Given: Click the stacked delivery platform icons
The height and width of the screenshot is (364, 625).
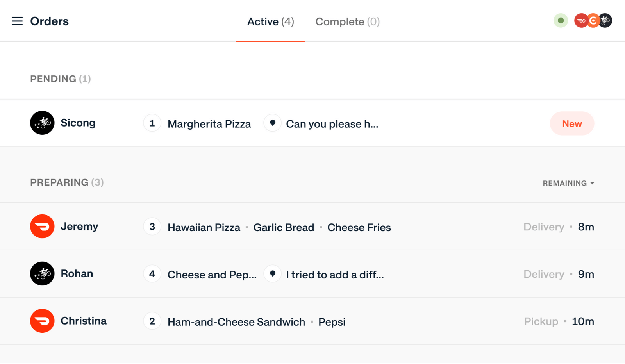Looking at the screenshot, I should (x=593, y=21).
